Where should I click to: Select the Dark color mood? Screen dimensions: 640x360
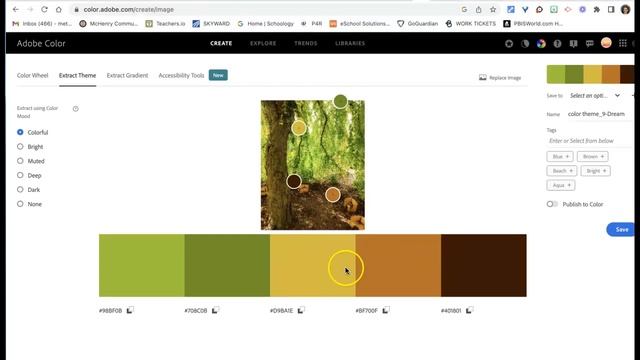point(20,189)
